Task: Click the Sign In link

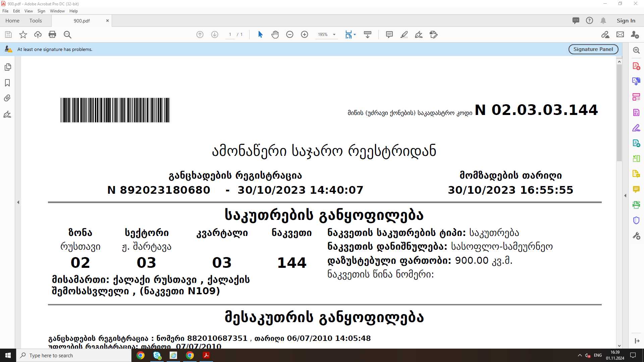Action: click(626, 21)
